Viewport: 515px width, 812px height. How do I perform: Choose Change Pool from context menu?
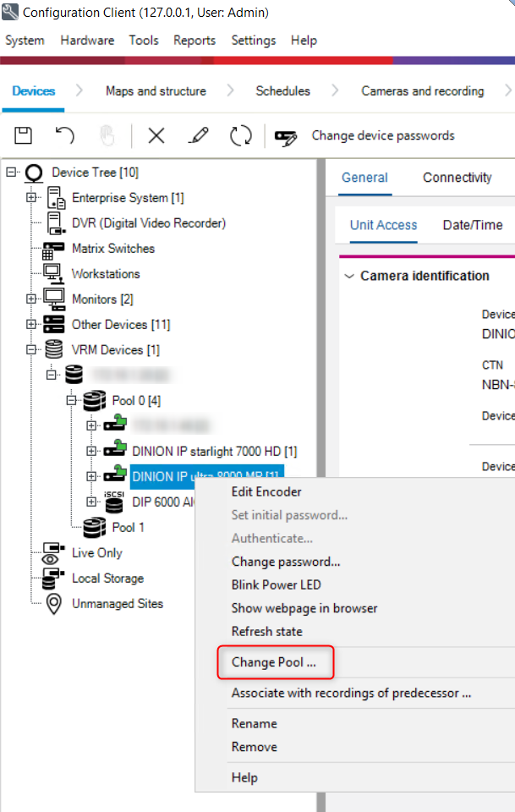click(274, 662)
